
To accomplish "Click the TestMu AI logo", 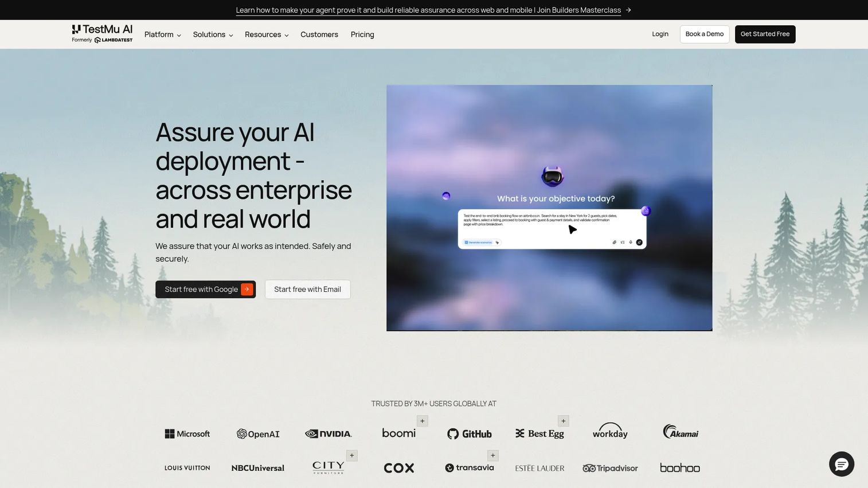I will 102,34.
